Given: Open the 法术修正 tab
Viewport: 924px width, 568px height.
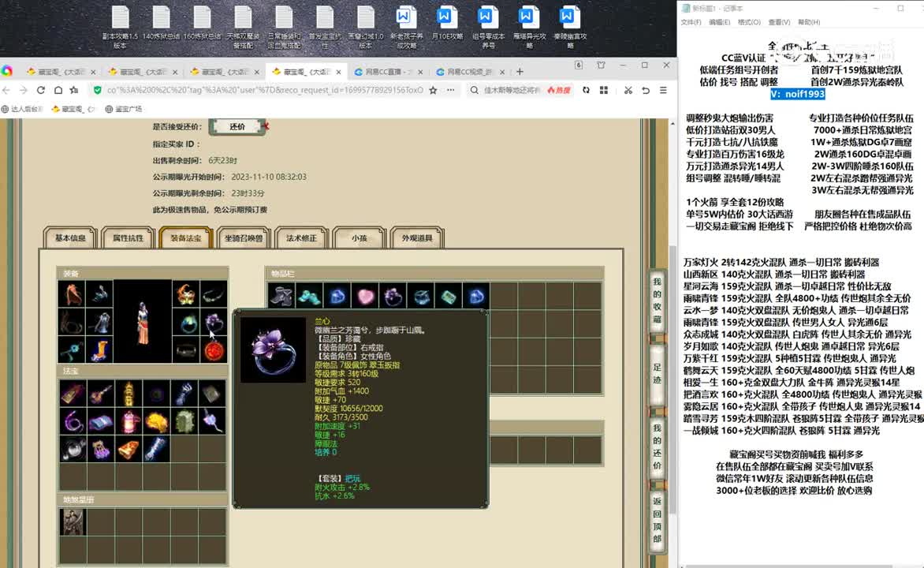Looking at the screenshot, I should click(301, 238).
